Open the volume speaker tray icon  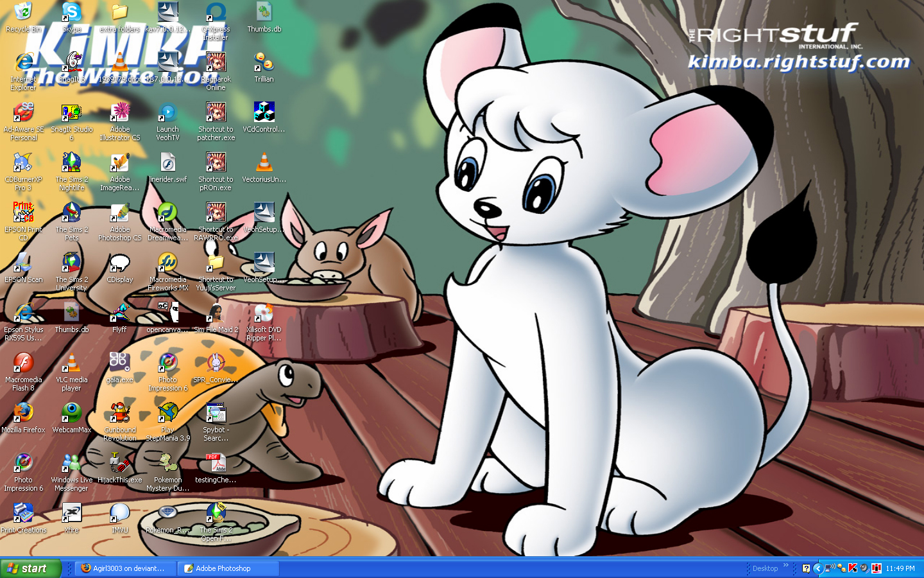pos(864,568)
